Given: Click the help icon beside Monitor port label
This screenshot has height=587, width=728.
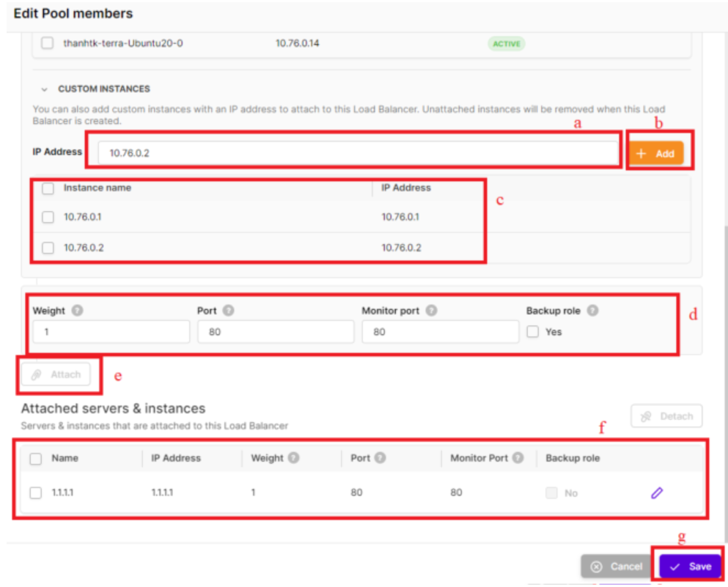Looking at the screenshot, I should point(431,311).
